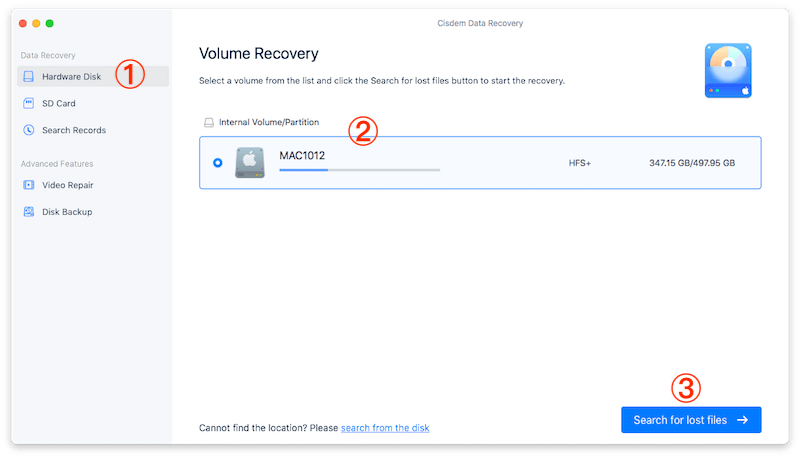Click the Cisdem disc logo at top right
This screenshot has width=800, height=458.
coord(727,70)
